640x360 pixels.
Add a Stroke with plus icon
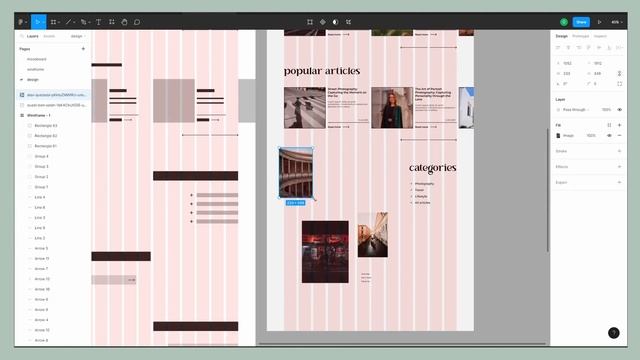[619, 151]
